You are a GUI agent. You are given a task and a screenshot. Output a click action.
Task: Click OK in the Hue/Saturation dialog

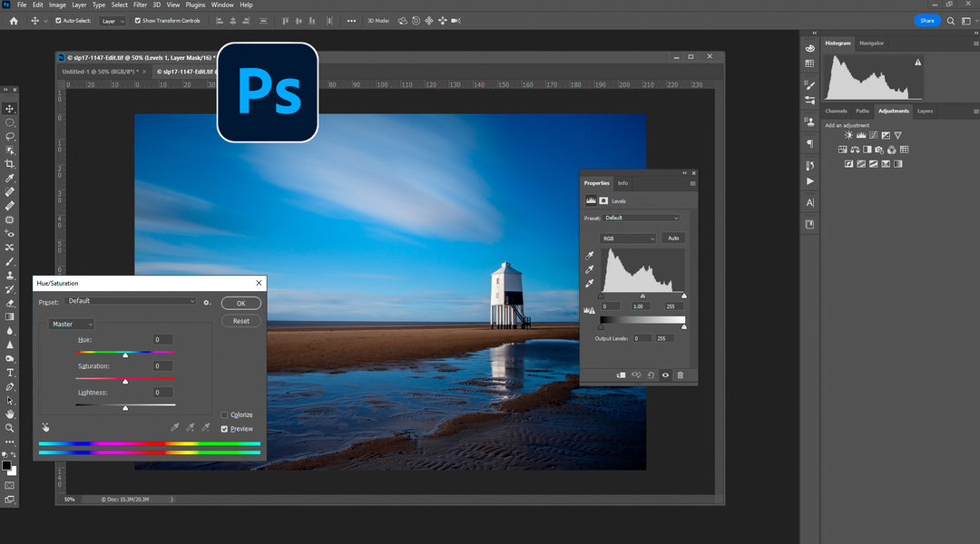coord(240,304)
